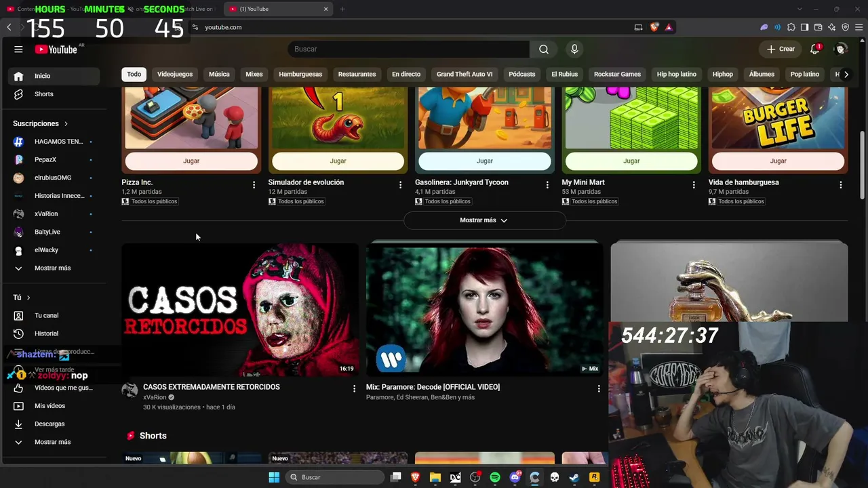
Task: Open the Suscripciones section header
Action: coord(41,123)
